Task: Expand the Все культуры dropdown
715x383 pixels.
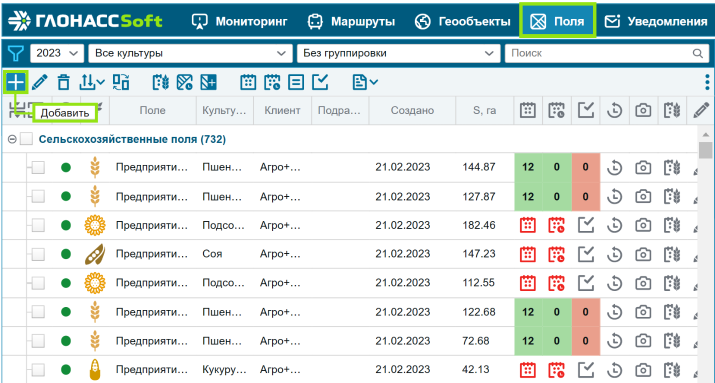Action: [x=190, y=53]
